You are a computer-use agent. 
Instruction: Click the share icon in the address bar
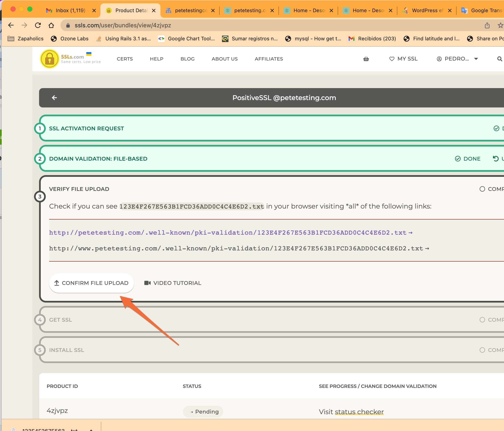pos(487,25)
